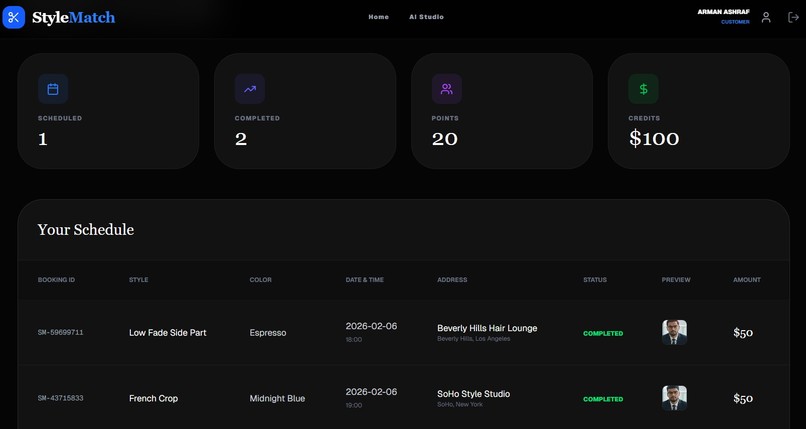806x429 pixels.
Task: Click the AMOUNT column header
Action: (747, 280)
